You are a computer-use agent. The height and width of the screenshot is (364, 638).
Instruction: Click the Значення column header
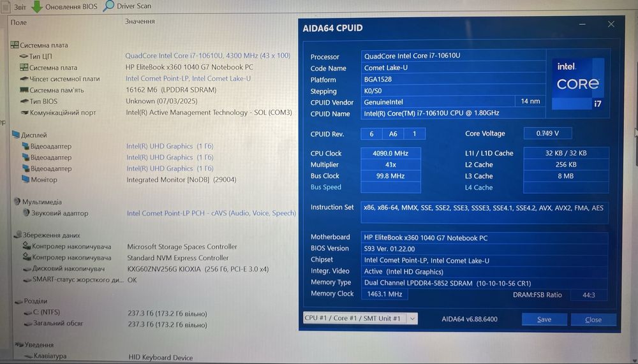[140, 21]
